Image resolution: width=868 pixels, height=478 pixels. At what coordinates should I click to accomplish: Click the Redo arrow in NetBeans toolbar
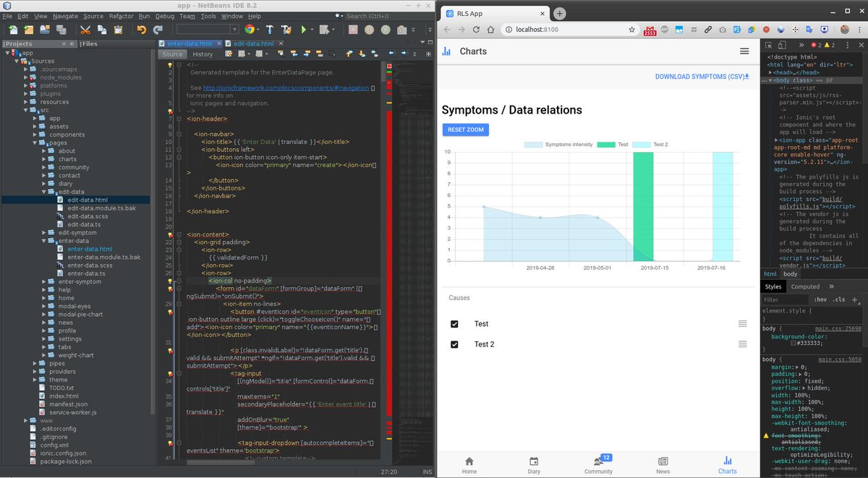pos(158,29)
